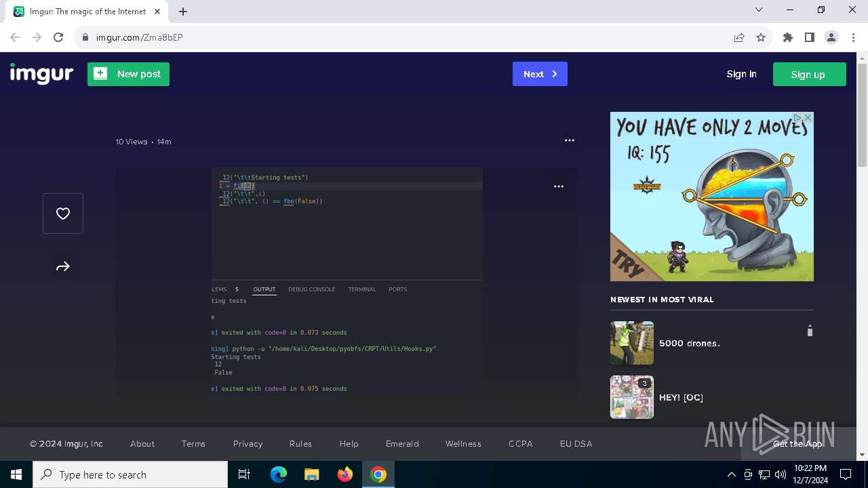Click the Sign up button
The height and width of the screenshot is (488, 868).
[809, 75]
